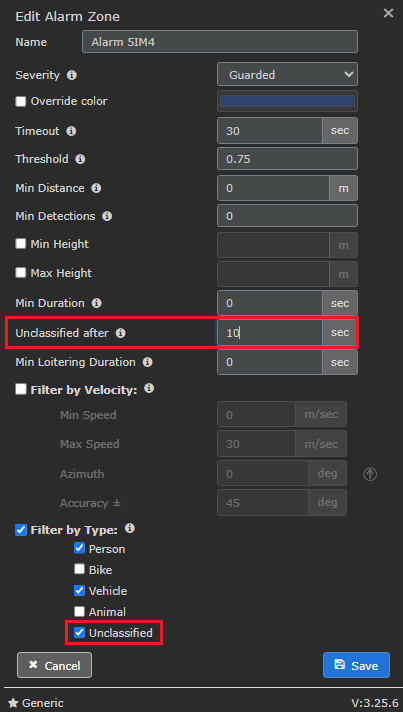Toggle the Filter by Velocity checkbox
Screen dimensions: 403x712
21,390
